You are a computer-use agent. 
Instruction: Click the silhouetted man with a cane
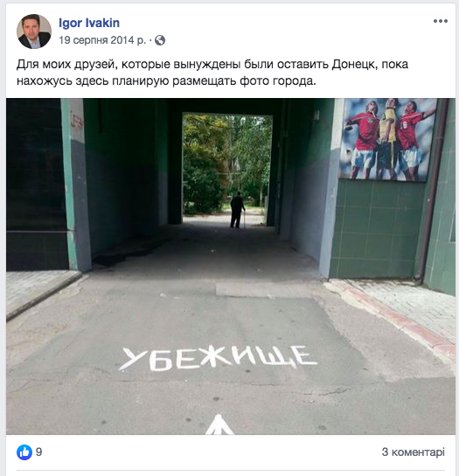pyautogui.click(x=237, y=210)
